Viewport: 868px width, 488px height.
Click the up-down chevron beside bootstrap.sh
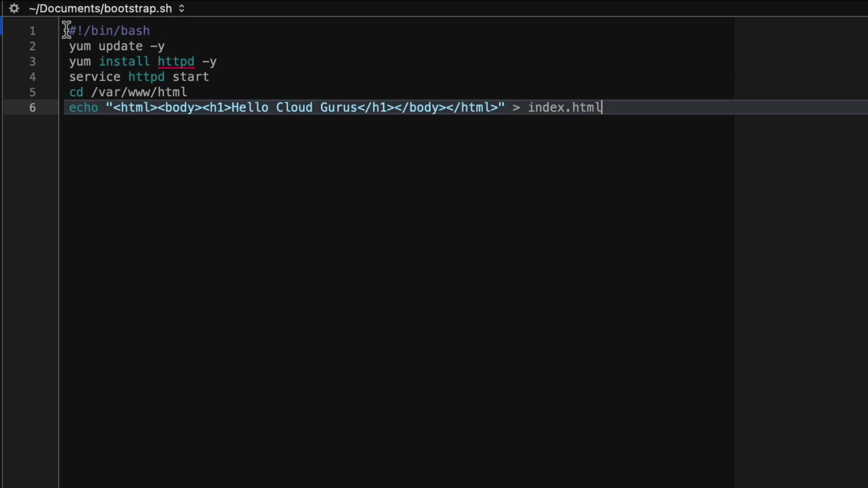181,9
